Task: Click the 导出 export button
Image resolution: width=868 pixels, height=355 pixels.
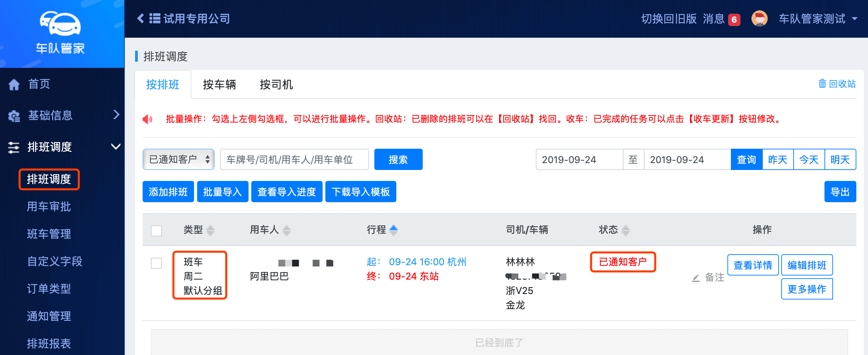Action: [840, 192]
